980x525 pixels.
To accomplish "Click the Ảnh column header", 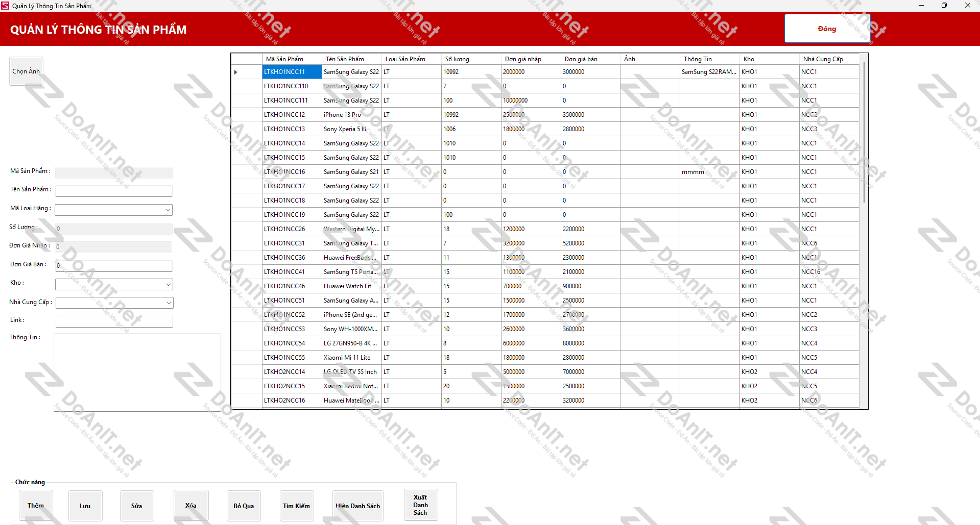I will (x=650, y=59).
